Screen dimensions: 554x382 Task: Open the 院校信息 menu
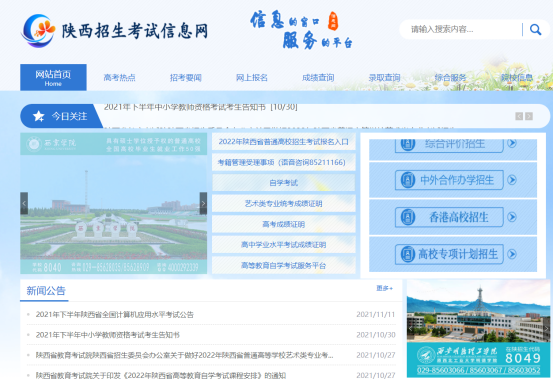(x=517, y=78)
